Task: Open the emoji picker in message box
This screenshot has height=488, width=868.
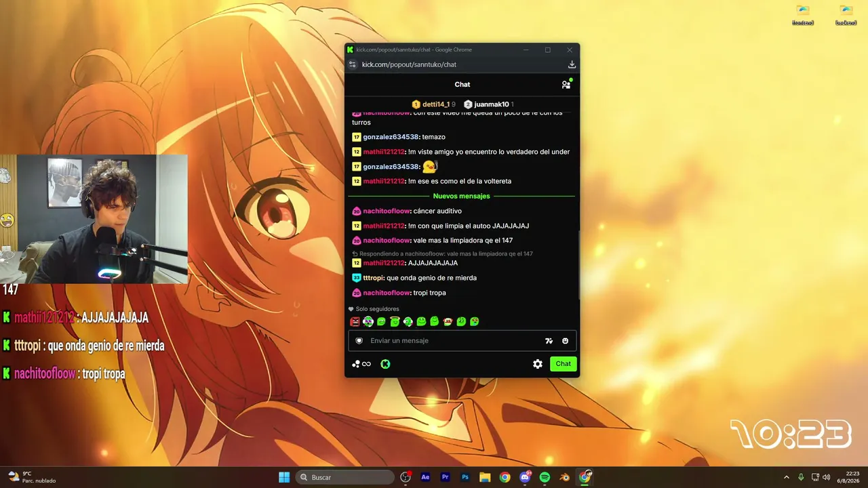Action: 565,341
